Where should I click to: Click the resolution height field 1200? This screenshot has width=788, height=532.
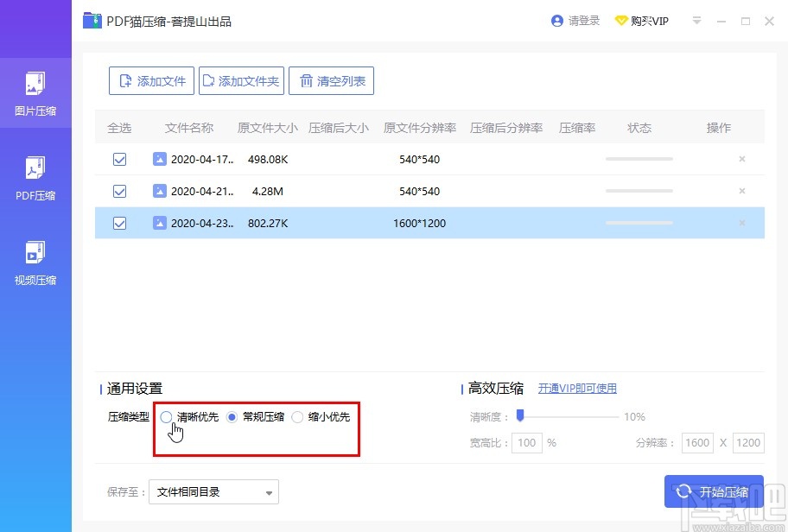(x=748, y=442)
